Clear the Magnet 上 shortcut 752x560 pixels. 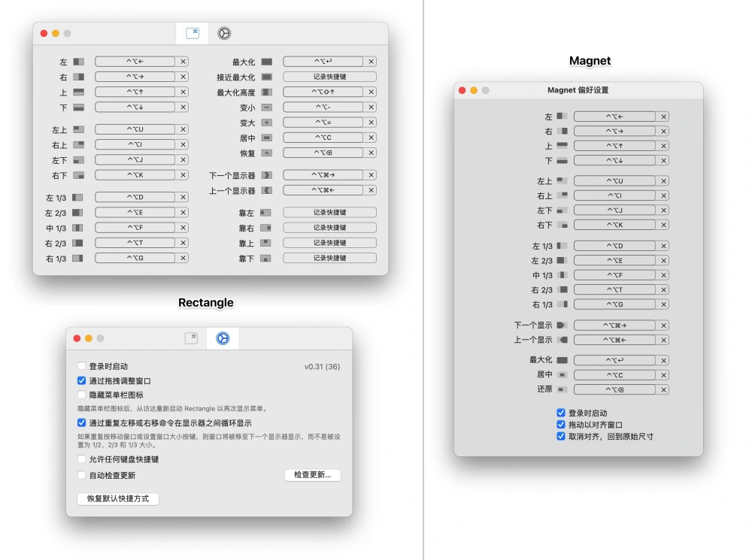click(664, 146)
